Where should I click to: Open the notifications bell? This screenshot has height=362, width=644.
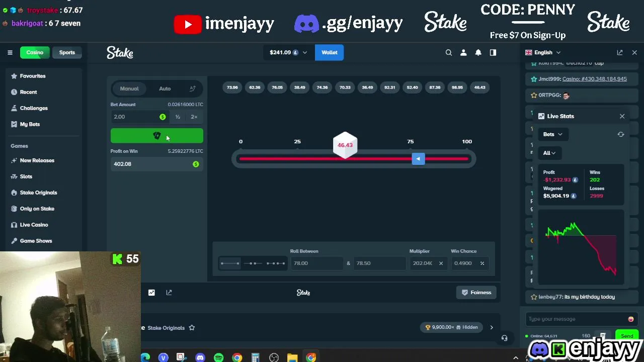tap(478, 52)
